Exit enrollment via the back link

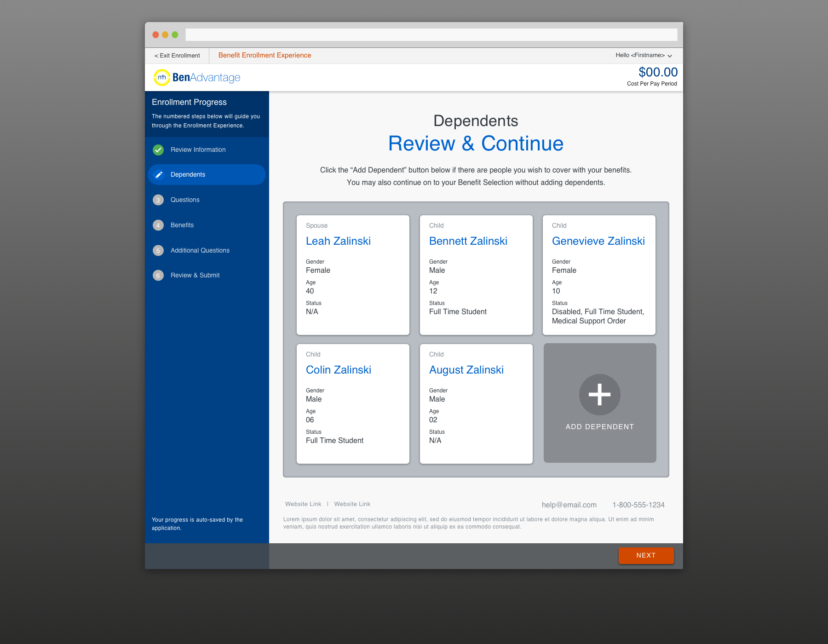(x=177, y=56)
